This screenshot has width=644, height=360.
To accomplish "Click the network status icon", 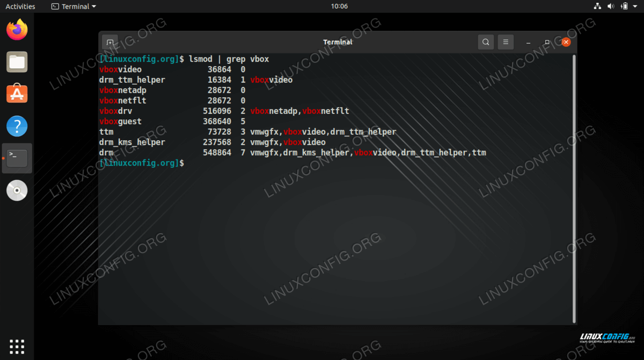I will [x=598, y=6].
